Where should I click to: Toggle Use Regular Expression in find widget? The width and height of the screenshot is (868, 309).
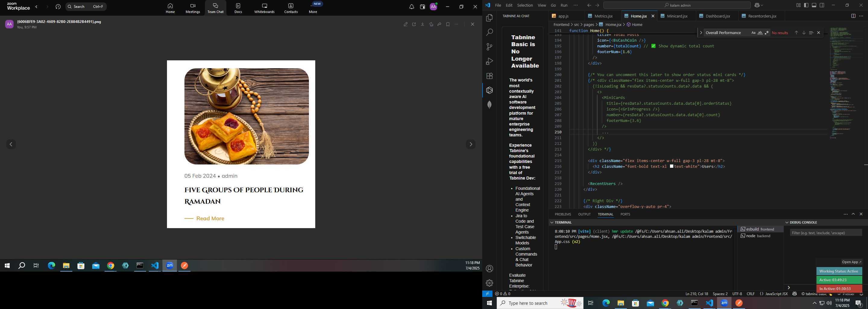[x=767, y=33]
